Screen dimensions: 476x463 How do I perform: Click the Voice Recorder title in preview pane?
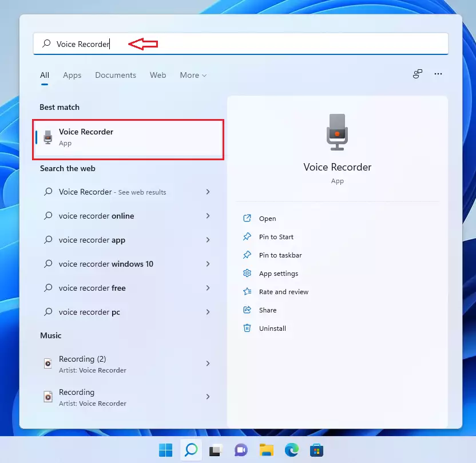[x=338, y=167]
